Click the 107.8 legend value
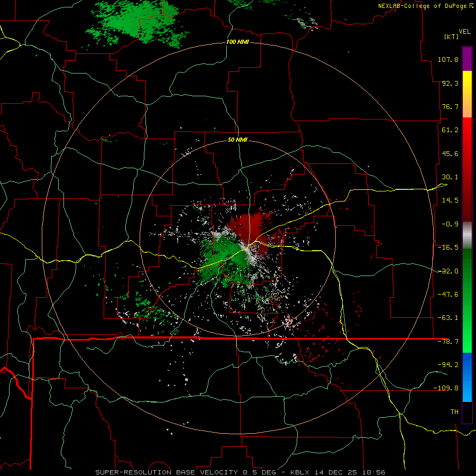Image resolution: width=476 pixels, height=476 pixels. [448, 59]
